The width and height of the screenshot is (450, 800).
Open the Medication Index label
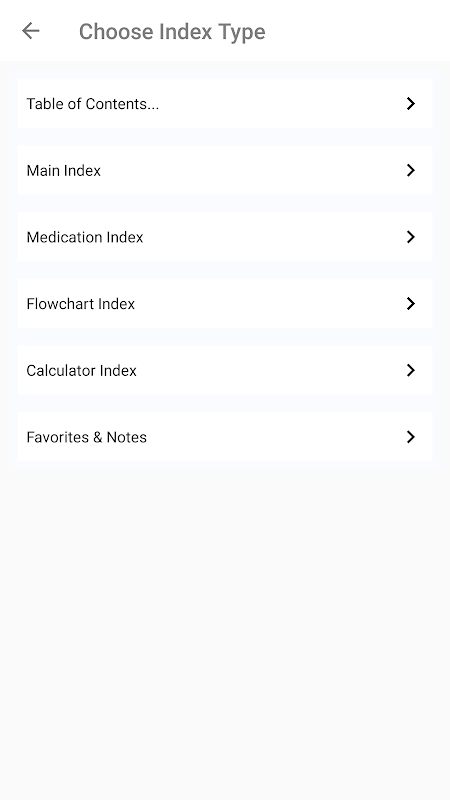[85, 237]
